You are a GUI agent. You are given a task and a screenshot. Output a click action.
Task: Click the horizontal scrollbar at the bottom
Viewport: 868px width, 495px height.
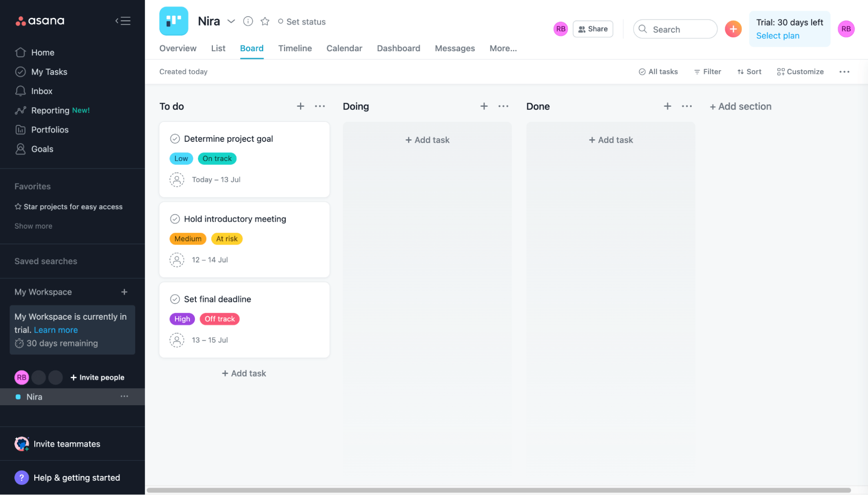click(498, 491)
